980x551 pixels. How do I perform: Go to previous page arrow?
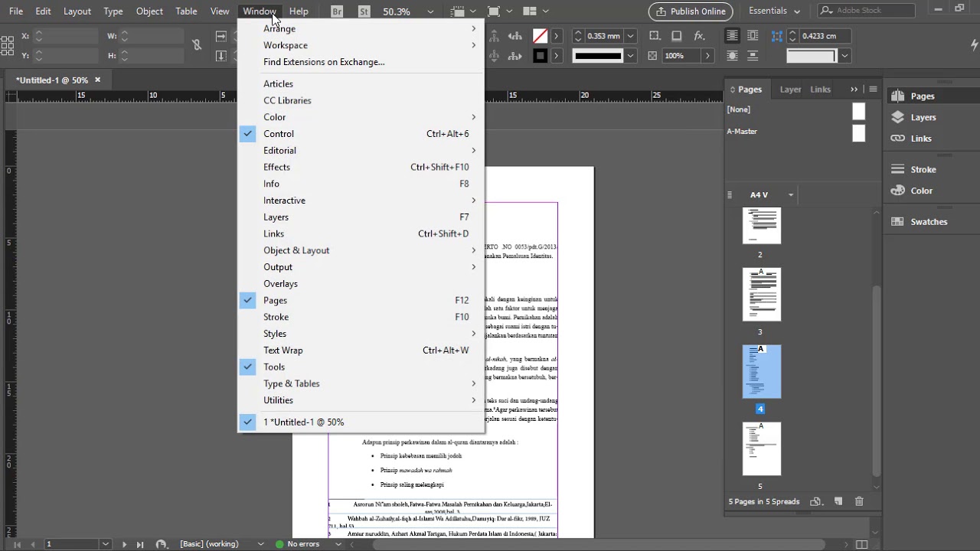pyautogui.click(x=31, y=544)
